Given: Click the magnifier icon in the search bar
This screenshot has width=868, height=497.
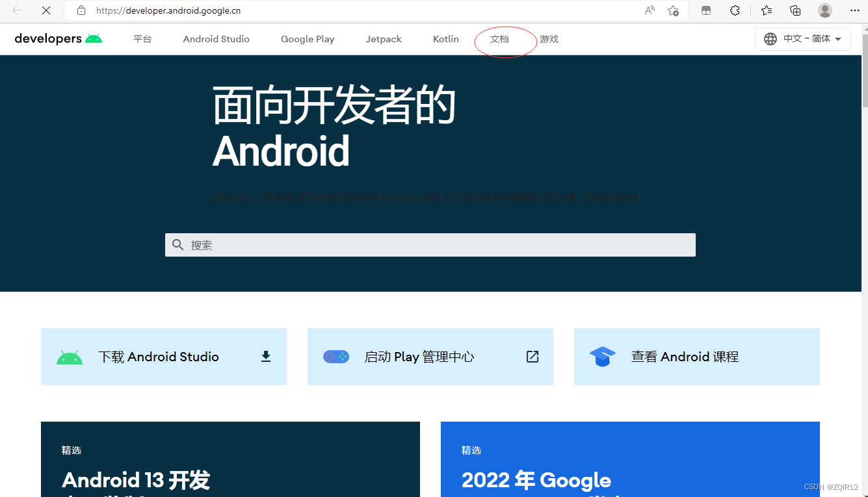Looking at the screenshot, I should [178, 244].
